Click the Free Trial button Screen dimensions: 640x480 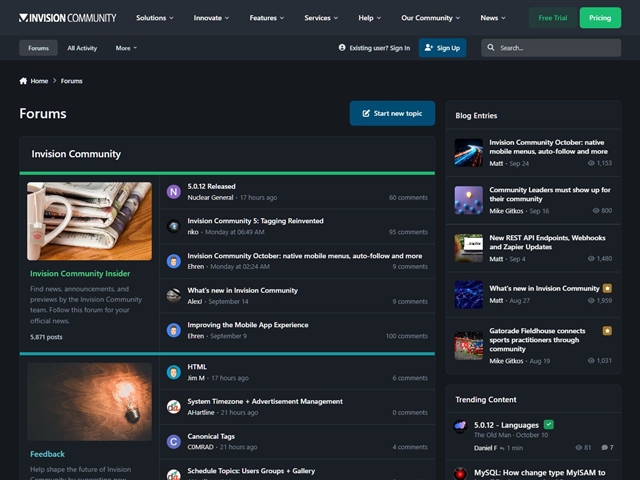[553, 18]
